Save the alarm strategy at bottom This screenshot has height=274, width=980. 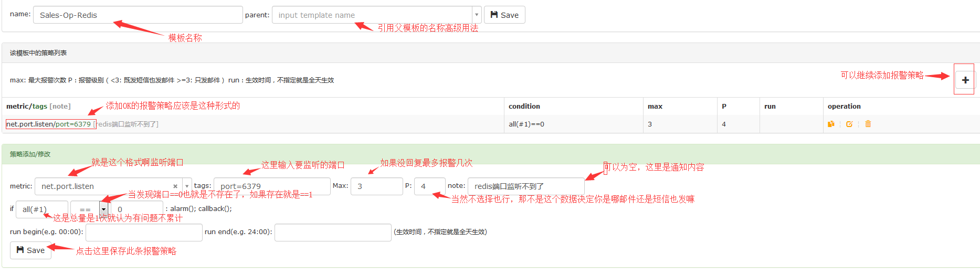click(x=30, y=250)
